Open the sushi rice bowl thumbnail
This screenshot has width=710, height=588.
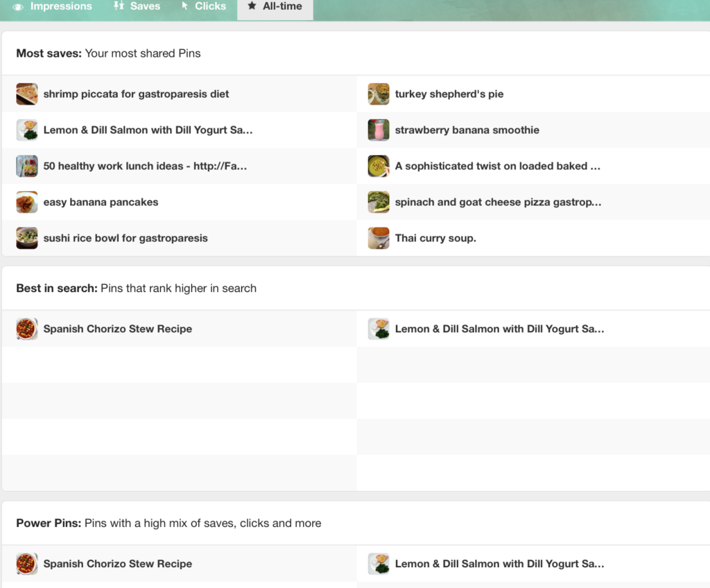click(27, 239)
